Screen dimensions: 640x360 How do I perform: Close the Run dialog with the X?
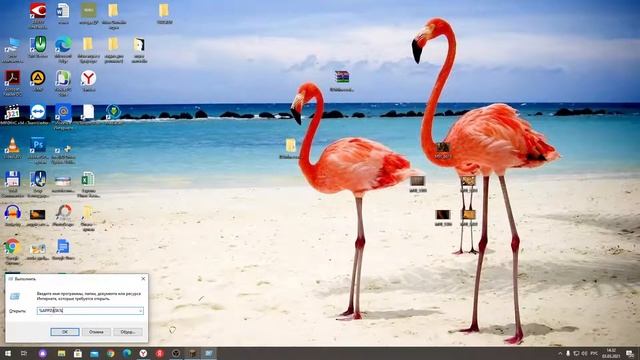[x=143, y=279]
